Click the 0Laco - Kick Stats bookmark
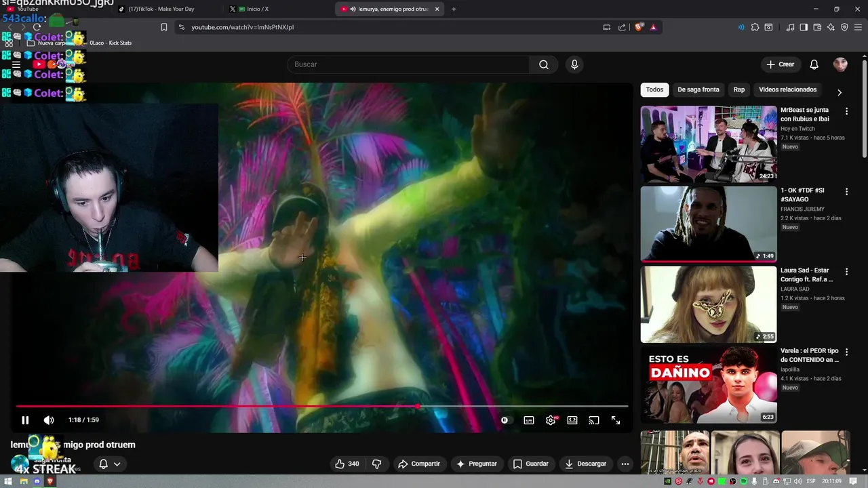The width and height of the screenshot is (868, 488). (111, 43)
